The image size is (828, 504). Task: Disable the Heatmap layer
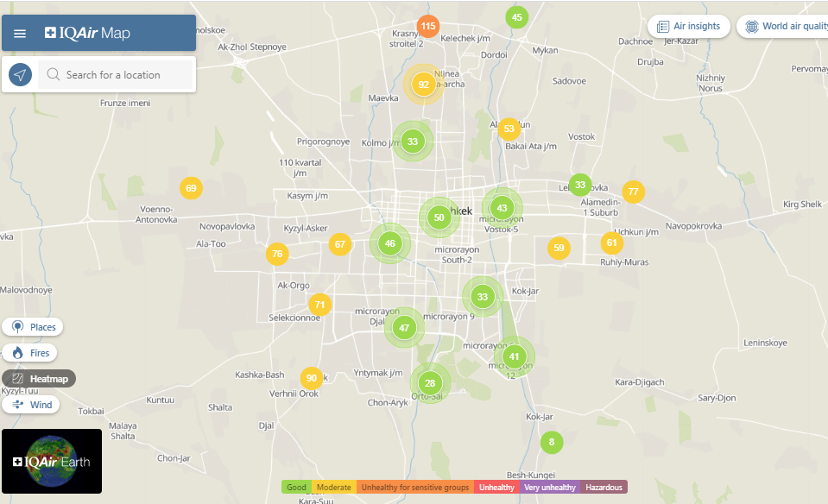pyautogui.click(x=39, y=379)
